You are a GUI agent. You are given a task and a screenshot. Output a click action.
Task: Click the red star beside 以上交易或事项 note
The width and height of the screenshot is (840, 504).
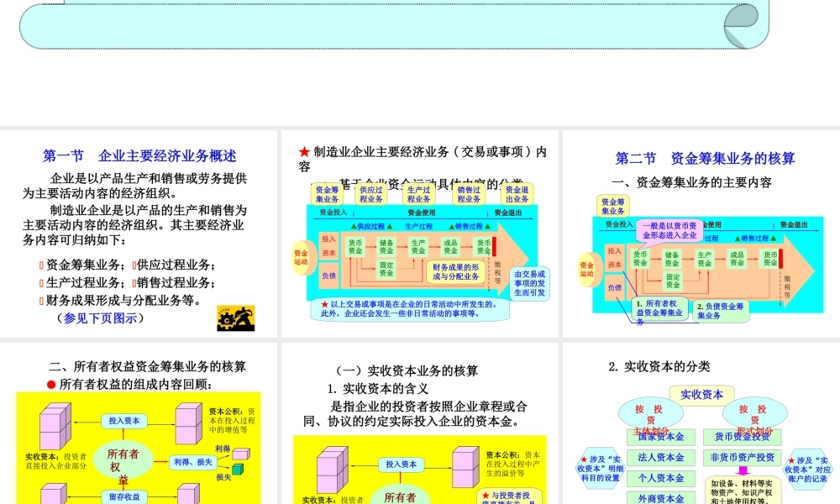(x=324, y=304)
